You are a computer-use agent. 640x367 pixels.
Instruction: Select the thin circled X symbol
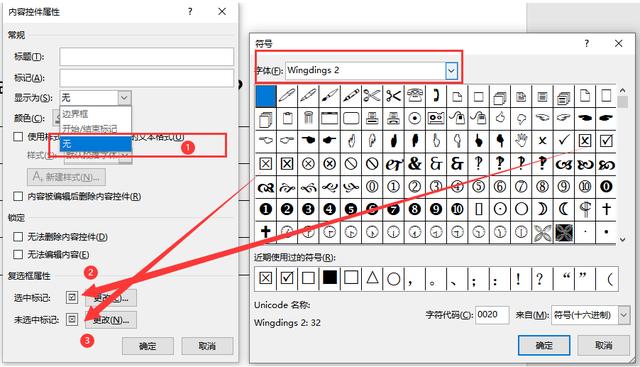click(x=308, y=164)
